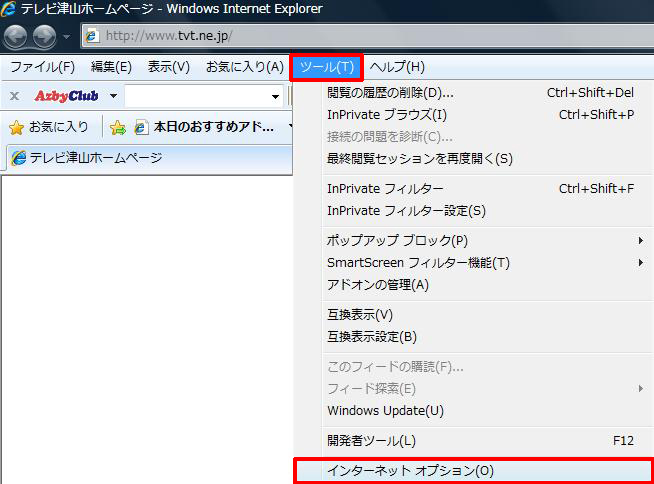The width and height of the screenshot is (654, 484).
Task: Click the AzbyClub toolbar search field
Action: point(197,96)
